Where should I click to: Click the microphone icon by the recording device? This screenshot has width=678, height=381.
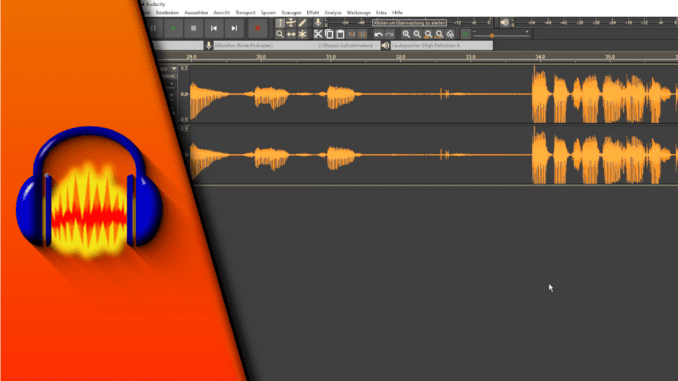[x=208, y=45]
